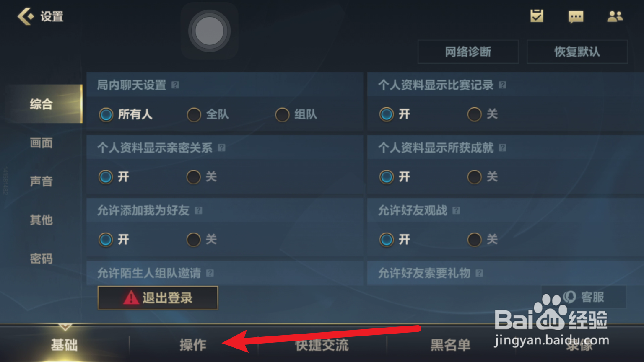Click the 退出登录 button
This screenshot has width=644, height=362.
coord(158,298)
